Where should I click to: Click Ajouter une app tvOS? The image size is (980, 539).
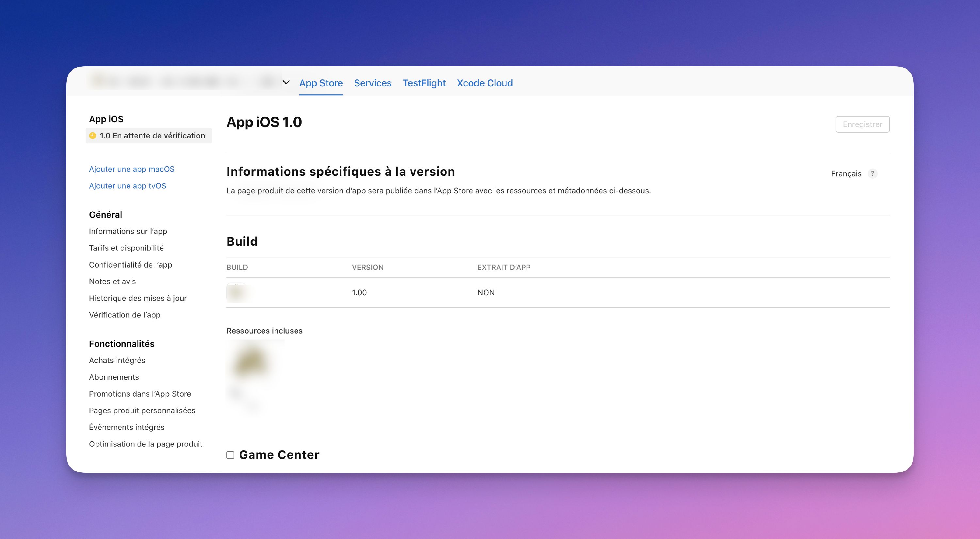127,186
